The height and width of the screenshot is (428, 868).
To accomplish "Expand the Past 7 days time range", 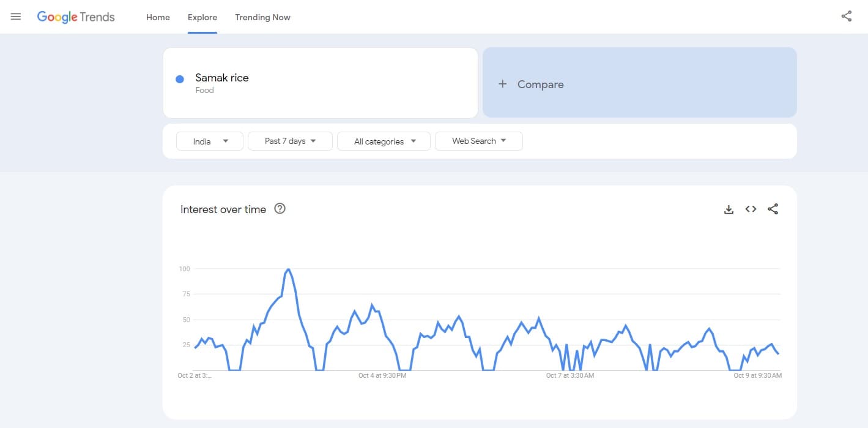I will (290, 141).
